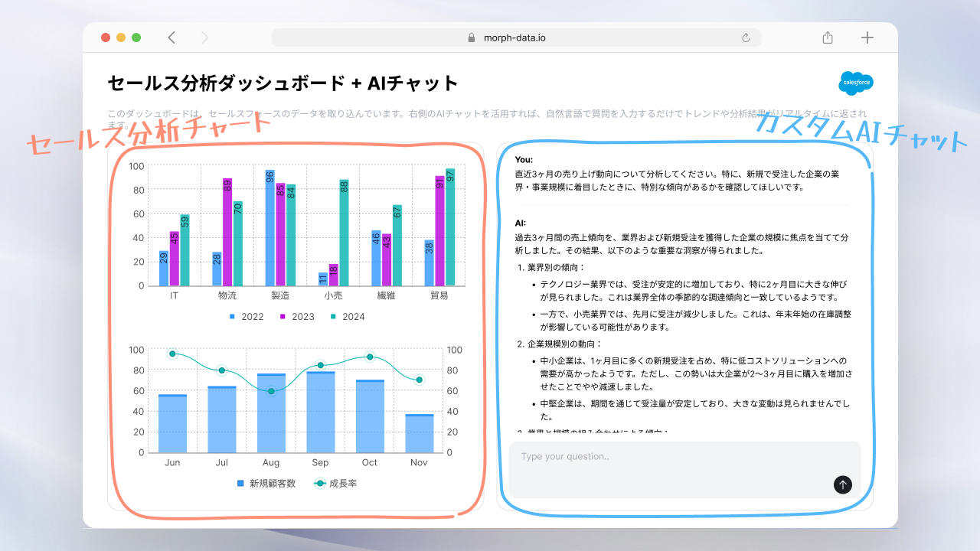Viewport: 980px width, 551px height.
Task: Toggle the 2023 legend series
Action: click(x=297, y=317)
